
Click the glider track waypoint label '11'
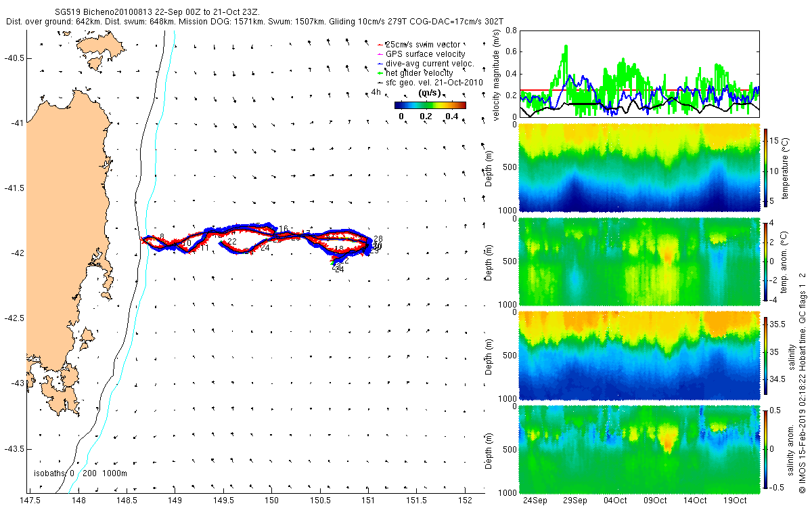(x=204, y=249)
